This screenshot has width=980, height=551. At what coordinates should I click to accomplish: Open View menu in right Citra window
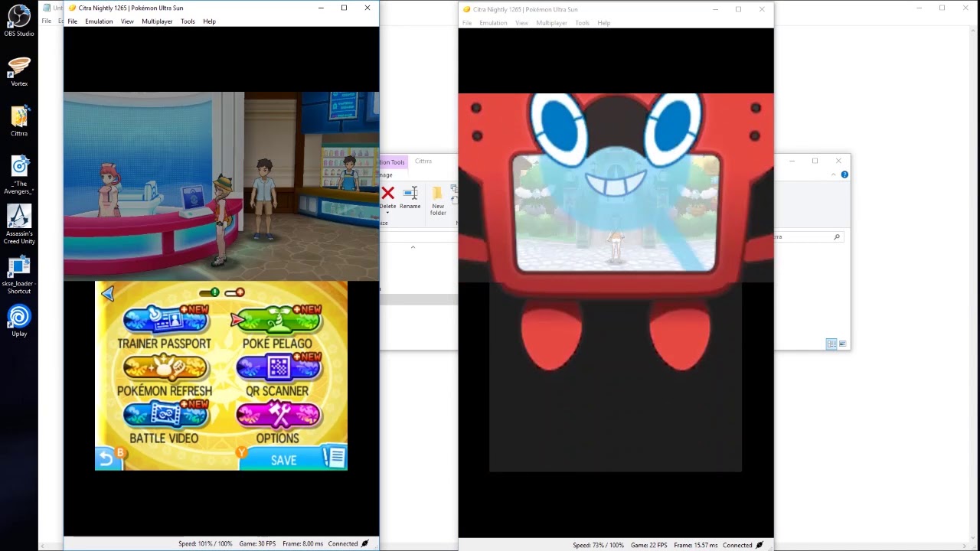click(x=521, y=23)
